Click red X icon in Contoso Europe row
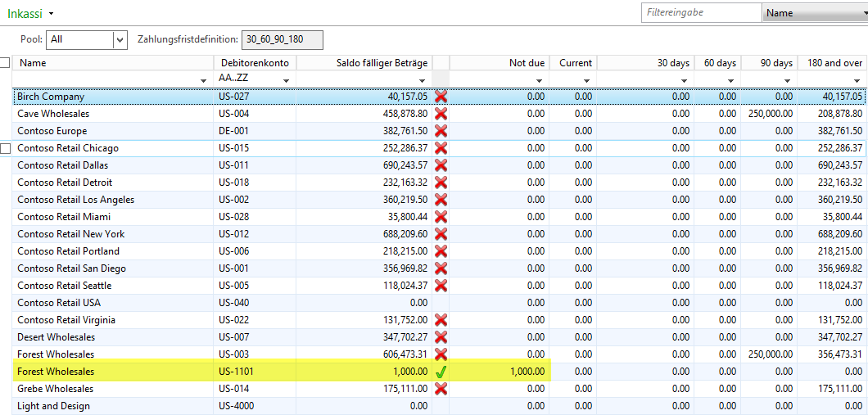This screenshot has width=868, height=415. pos(441,131)
